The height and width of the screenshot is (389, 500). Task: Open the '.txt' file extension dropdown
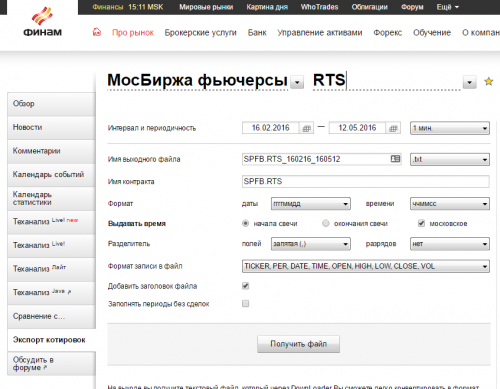450,159
